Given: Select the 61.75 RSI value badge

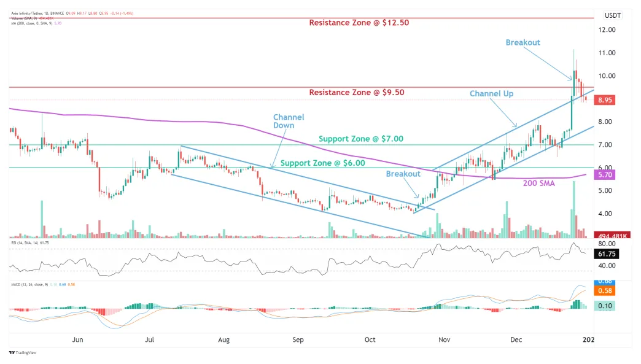Looking at the screenshot, I should point(605,254).
